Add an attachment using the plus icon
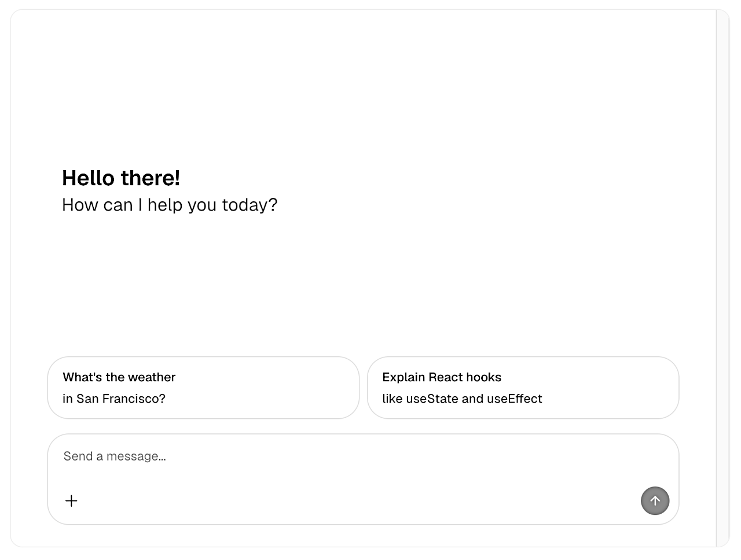741x560 pixels. point(71,501)
